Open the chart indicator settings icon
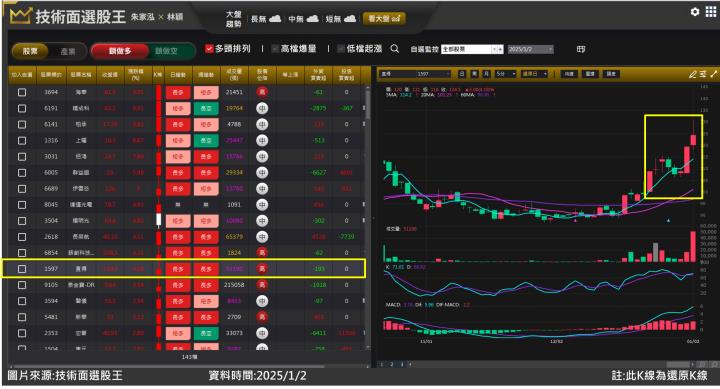 coord(703,74)
